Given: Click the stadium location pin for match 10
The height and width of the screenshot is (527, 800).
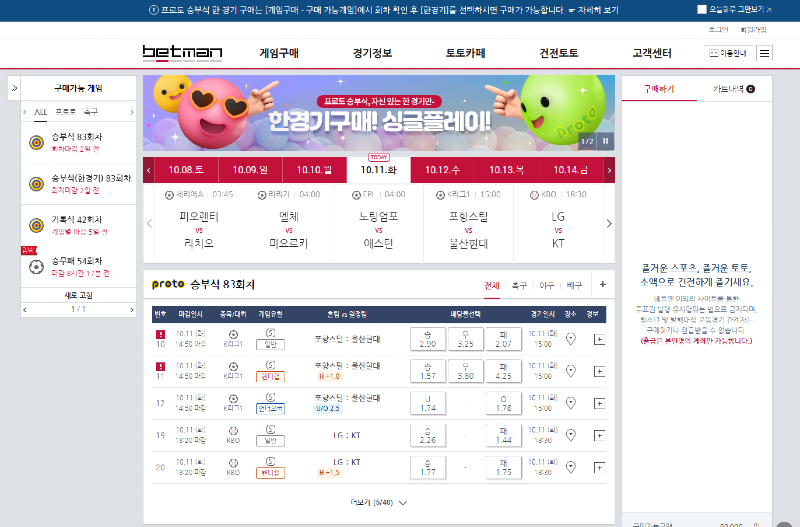Looking at the screenshot, I should 570,339.
